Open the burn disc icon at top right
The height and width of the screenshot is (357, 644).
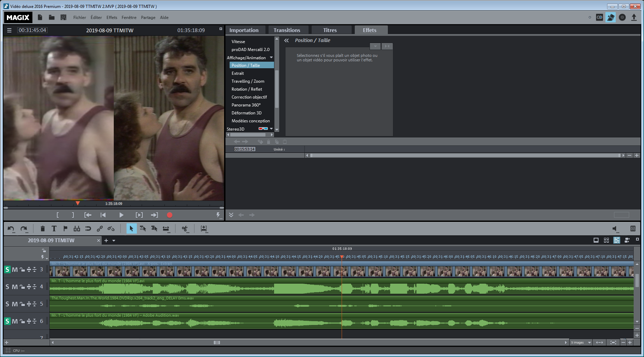pyautogui.click(x=622, y=17)
